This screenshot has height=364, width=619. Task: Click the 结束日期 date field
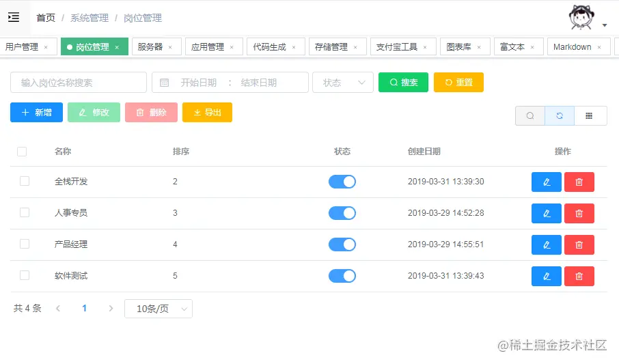click(x=259, y=83)
